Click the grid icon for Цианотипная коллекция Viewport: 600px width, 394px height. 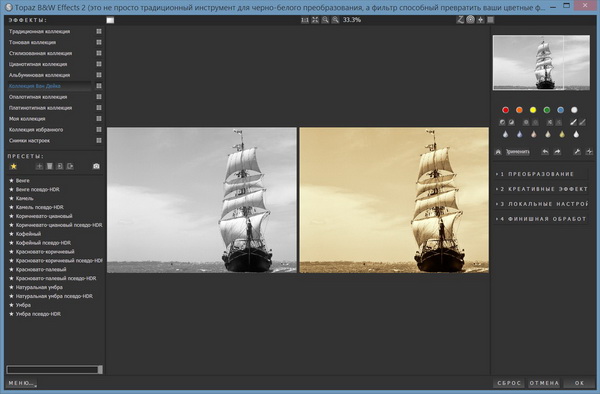coord(99,64)
